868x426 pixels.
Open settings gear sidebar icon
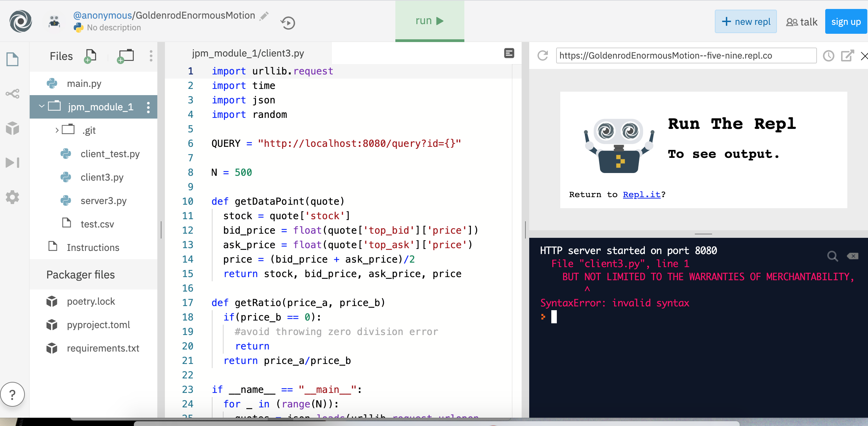point(12,197)
